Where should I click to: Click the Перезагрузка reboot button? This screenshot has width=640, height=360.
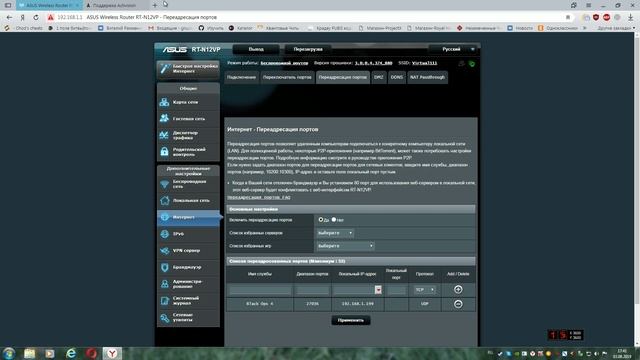coord(308,49)
